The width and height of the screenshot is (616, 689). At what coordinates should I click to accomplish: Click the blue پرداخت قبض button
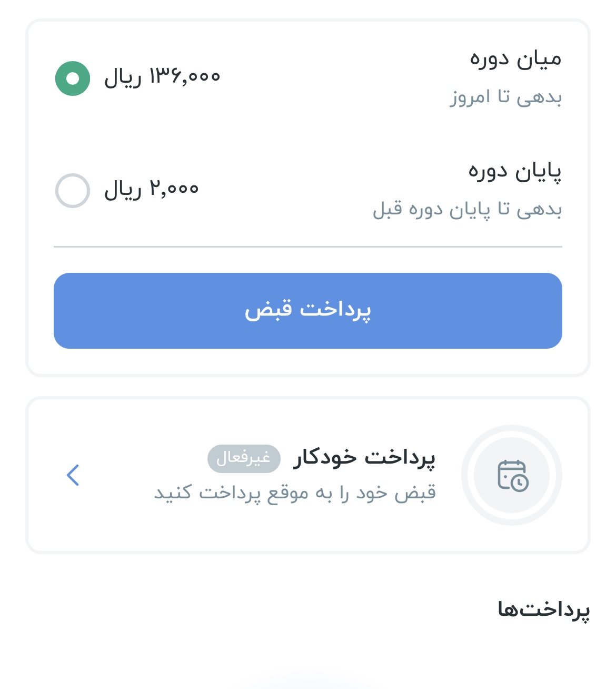[x=308, y=311]
